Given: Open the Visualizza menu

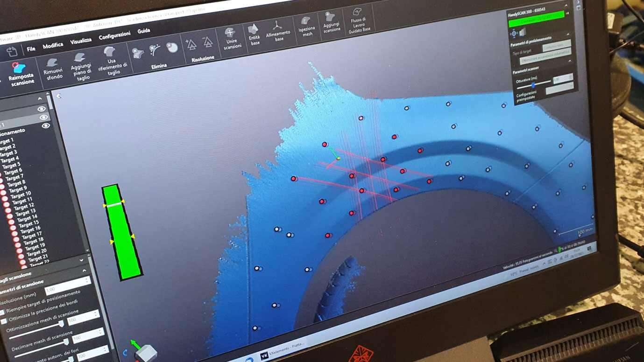Looking at the screenshot, I should click(x=81, y=41).
